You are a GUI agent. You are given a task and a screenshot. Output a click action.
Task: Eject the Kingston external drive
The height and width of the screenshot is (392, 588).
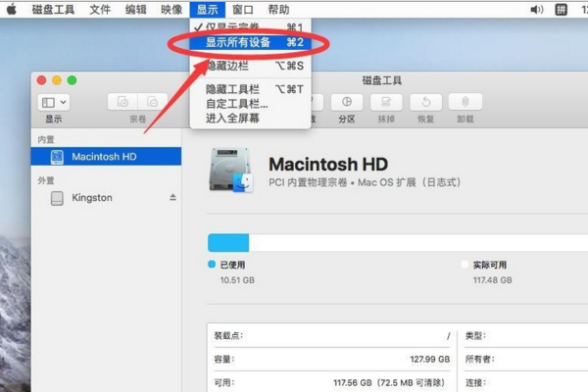click(172, 197)
